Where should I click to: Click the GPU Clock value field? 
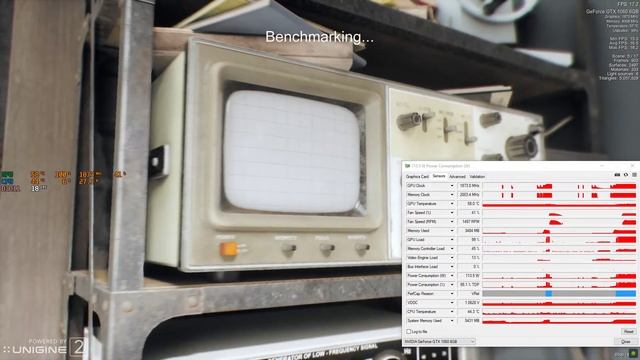point(469,186)
